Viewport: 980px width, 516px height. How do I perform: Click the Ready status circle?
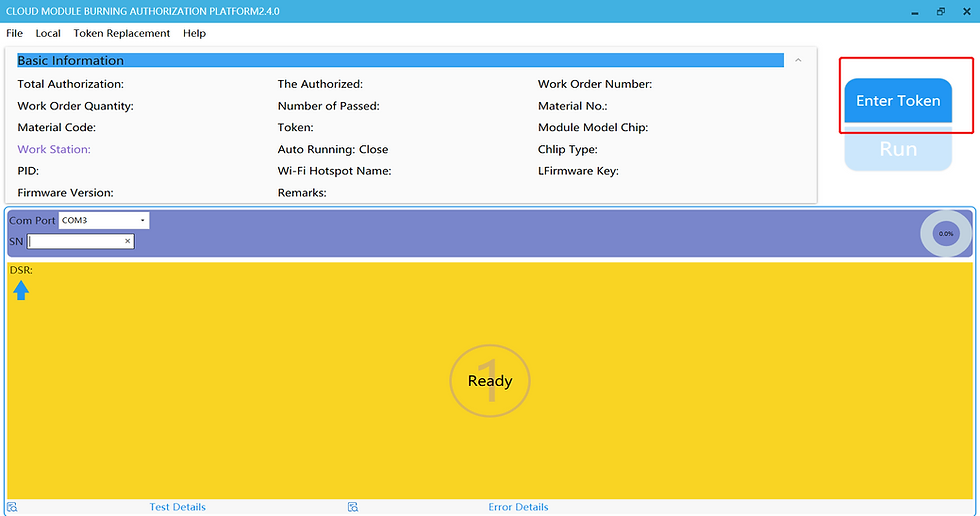(490, 380)
